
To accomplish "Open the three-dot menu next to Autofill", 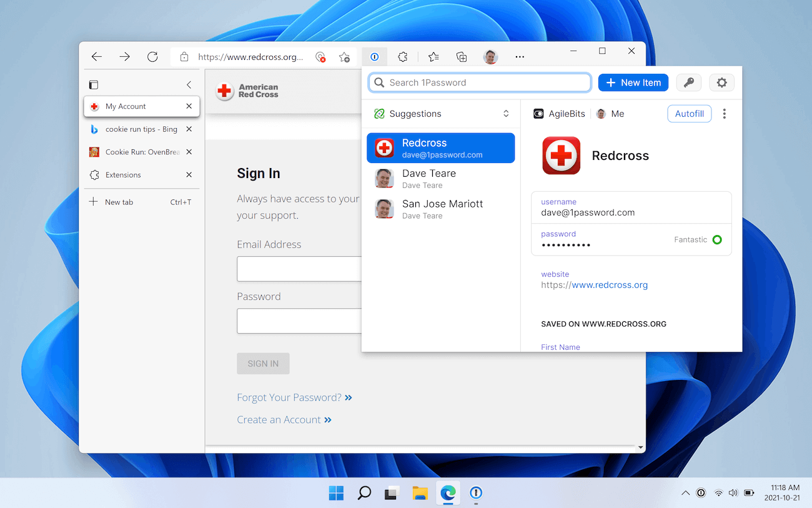I will (x=724, y=113).
